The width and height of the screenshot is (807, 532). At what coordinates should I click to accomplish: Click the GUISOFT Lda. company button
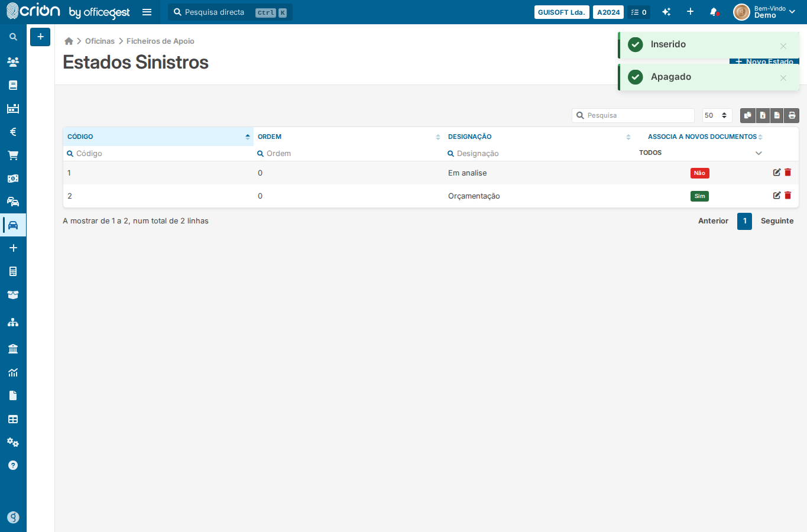click(x=562, y=12)
